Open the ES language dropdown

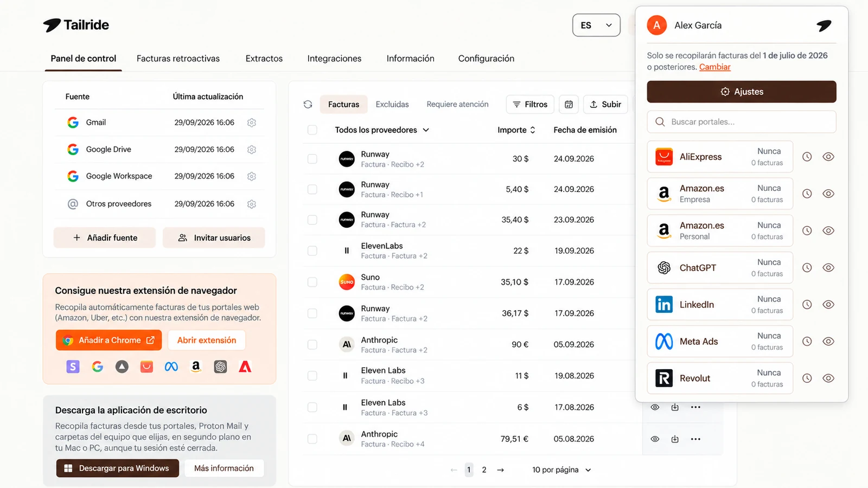click(x=596, y=25)
